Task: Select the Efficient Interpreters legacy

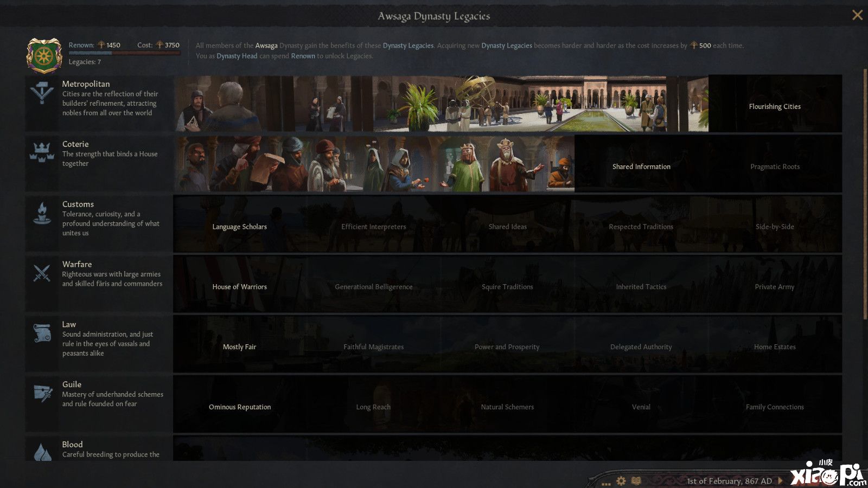Action: coord(374,224)
